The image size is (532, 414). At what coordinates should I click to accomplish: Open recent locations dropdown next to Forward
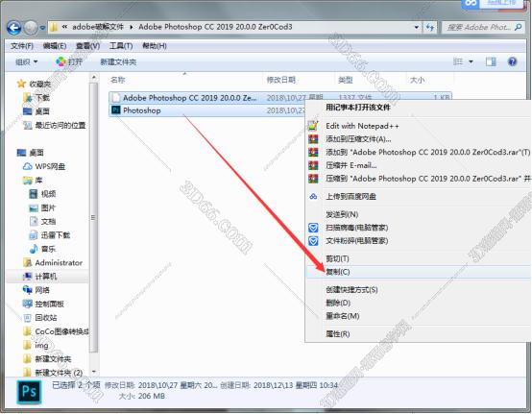pyautogui.click(x=42, y=28)
